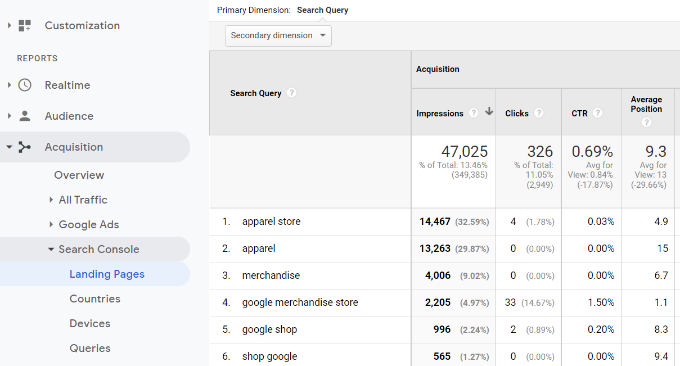Click the 'shop google' query row
Viewport: 680px width, 366px height.
[x=269, y=356]
